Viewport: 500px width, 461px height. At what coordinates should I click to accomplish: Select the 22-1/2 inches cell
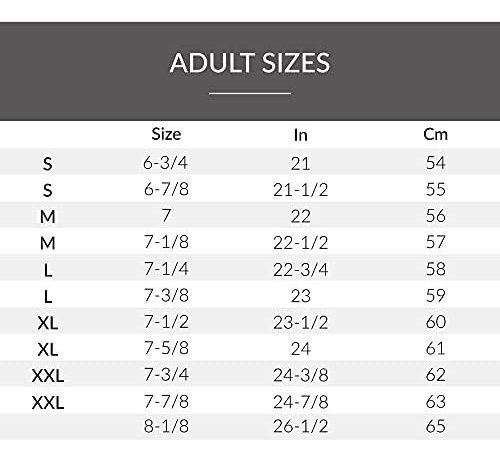(300, 242)
